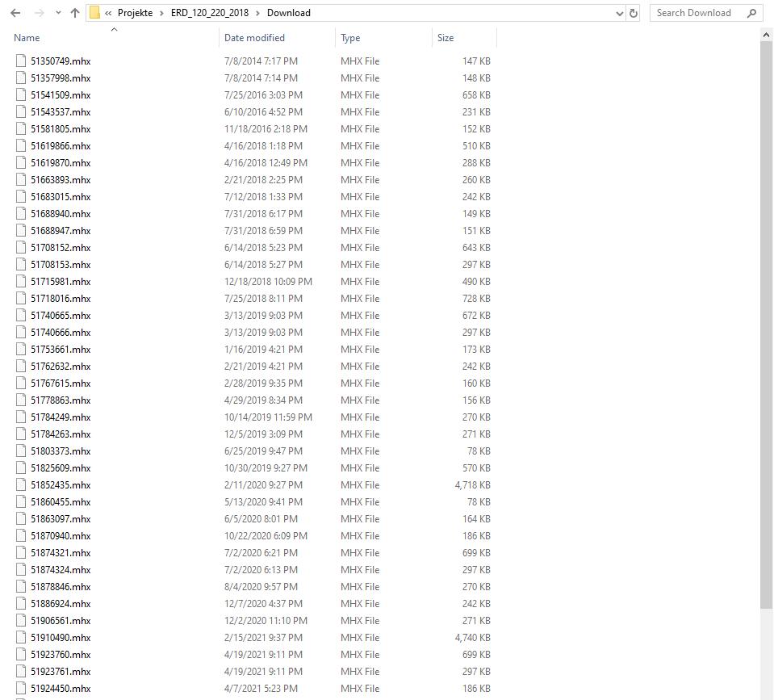
Task: Click the search magnifier icon
Action: pos(751,14)
